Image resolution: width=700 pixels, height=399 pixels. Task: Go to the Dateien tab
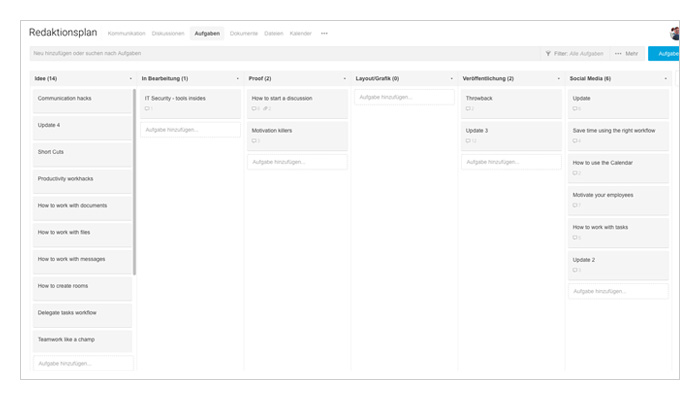(x=274, y=33)
